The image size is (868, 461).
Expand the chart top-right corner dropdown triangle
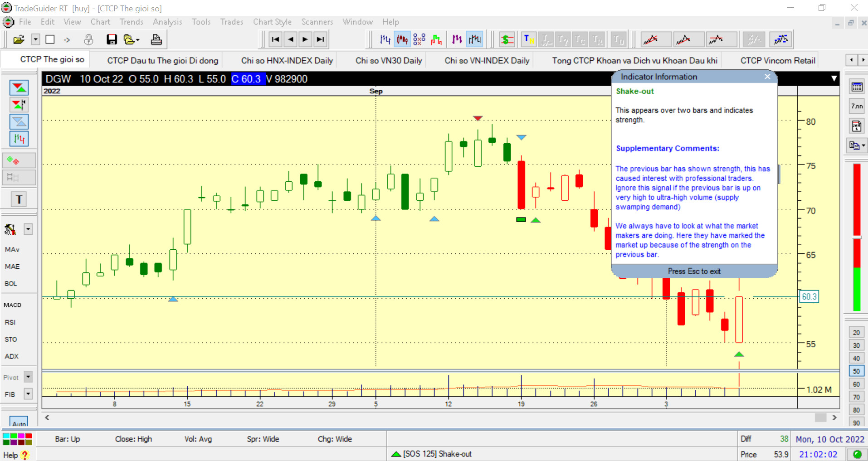click(834, 79)
